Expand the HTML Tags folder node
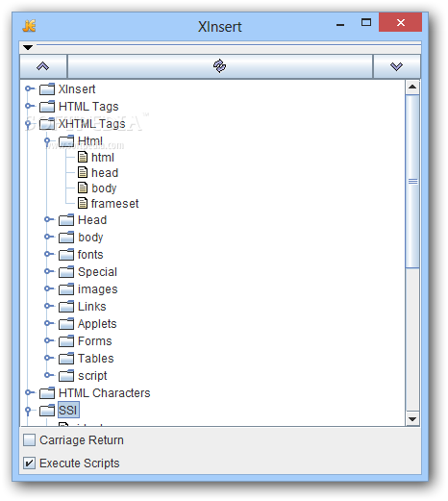The width and height of the screenshot is (448, 501). pos(30,106)
